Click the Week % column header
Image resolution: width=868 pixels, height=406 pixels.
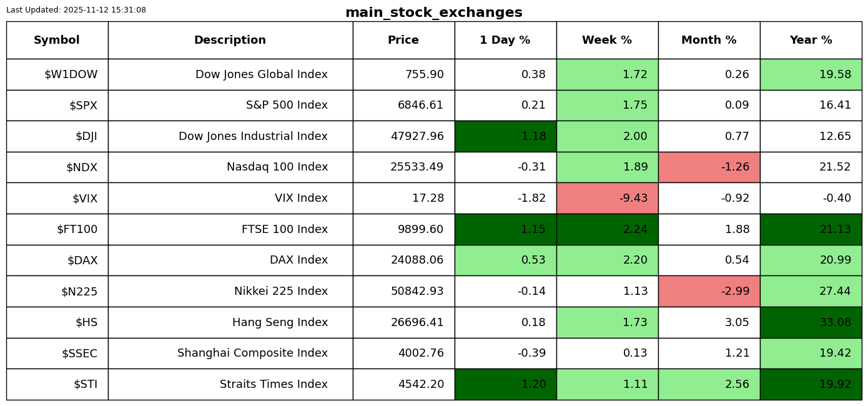pos(607,41)
